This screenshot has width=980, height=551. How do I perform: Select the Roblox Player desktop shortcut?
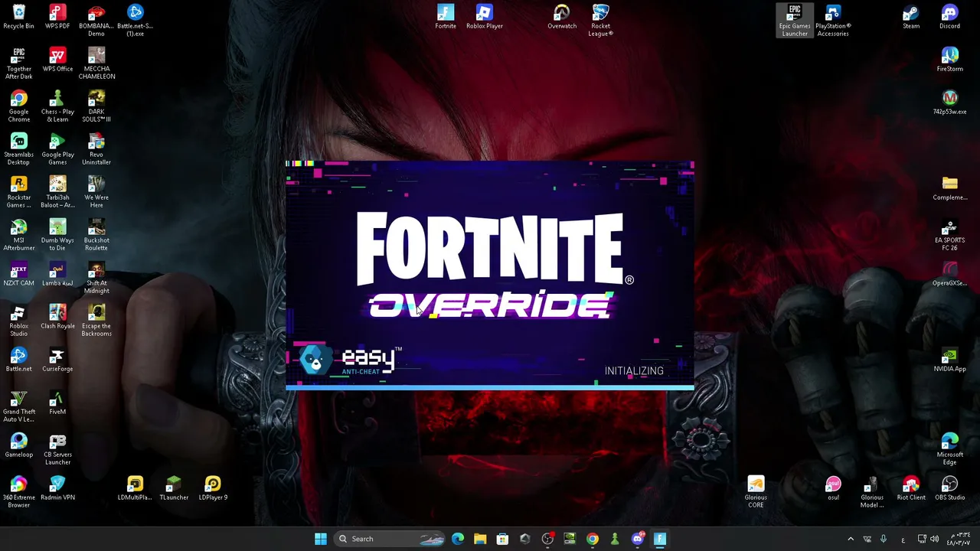point(485,17)
